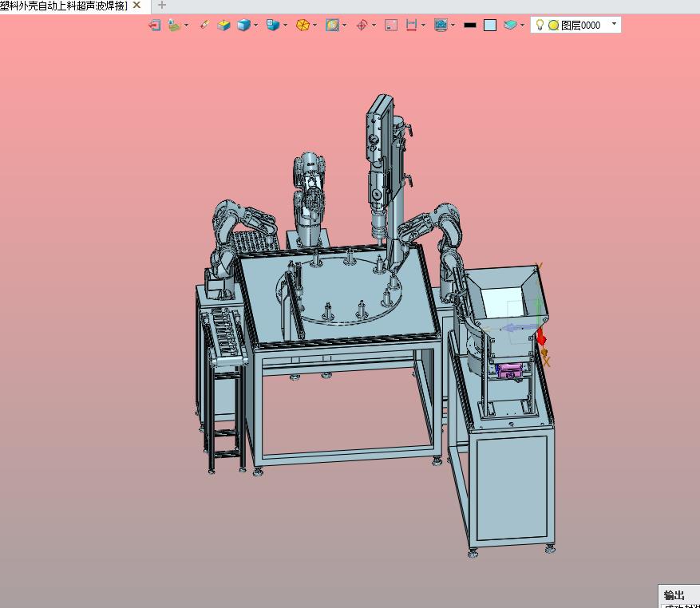
Task: Open the dropdown beside the framed info icon
Action: [344, 25]
